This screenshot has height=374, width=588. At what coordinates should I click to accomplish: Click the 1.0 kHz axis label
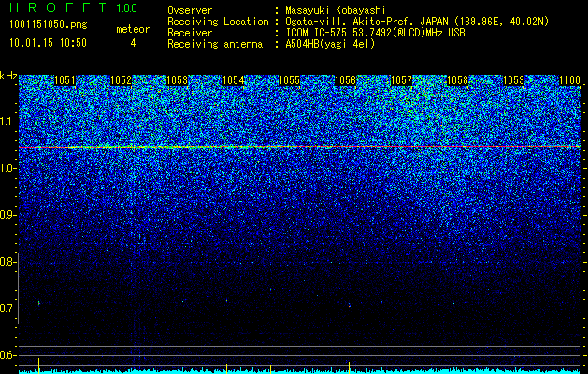pyautogui.click(x=7, y=168)
